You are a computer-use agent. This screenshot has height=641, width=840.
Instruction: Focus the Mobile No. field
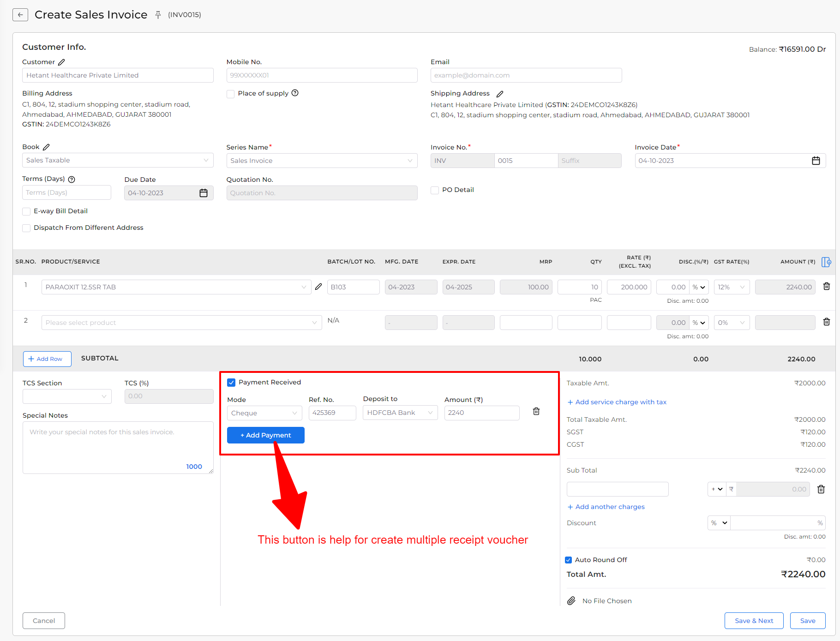[x=322, y=75]
